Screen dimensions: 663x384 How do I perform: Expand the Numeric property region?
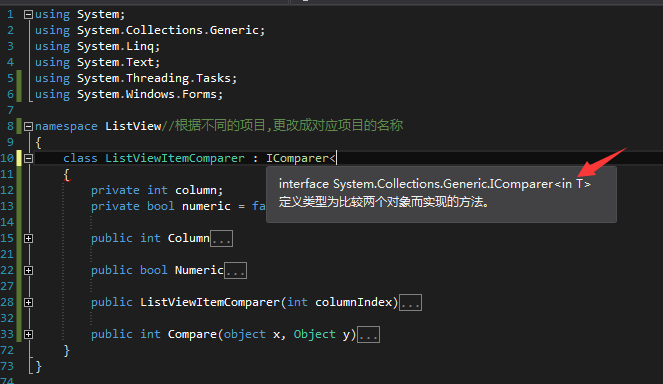[x=28, y=271]
